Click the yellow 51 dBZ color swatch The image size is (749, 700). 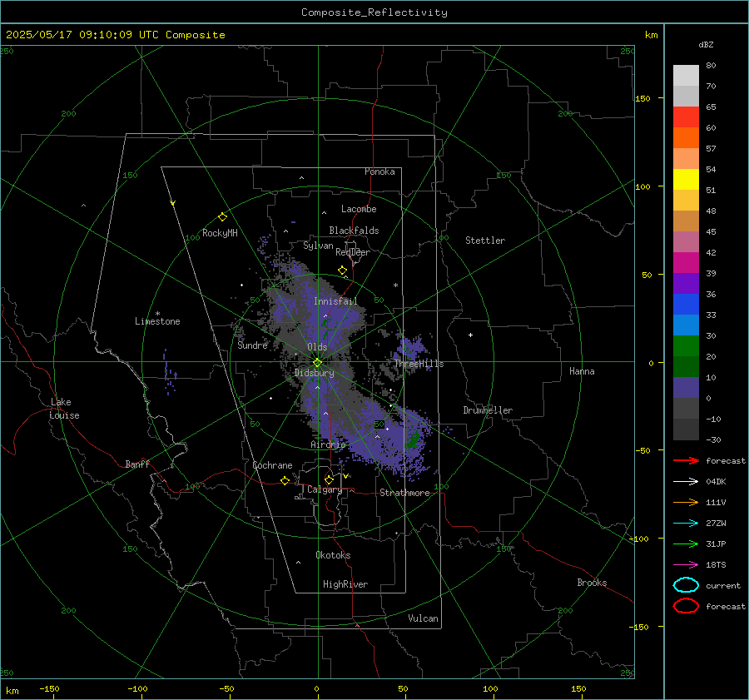686,180
